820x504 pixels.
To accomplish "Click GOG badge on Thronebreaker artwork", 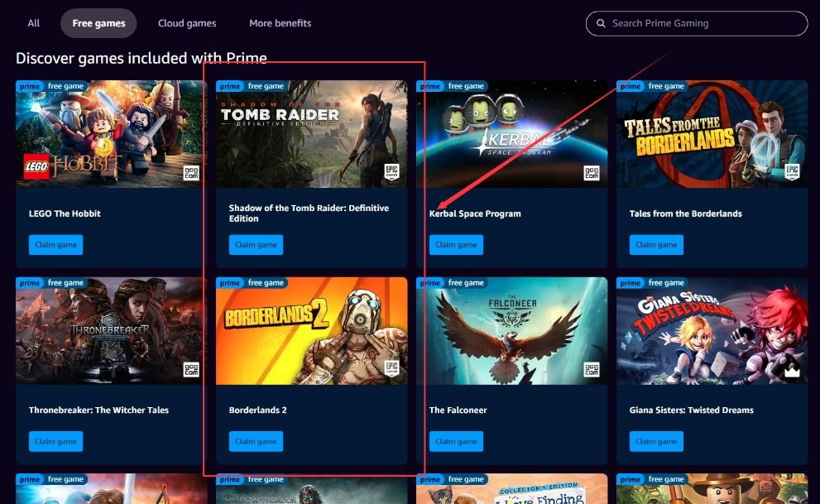I will point(191,370).
